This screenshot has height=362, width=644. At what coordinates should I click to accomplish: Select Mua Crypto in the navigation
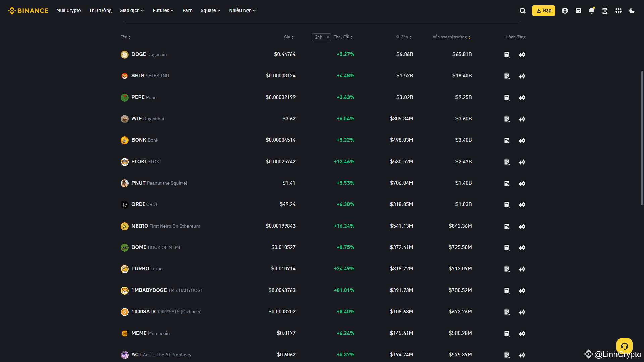click(68, 10)
